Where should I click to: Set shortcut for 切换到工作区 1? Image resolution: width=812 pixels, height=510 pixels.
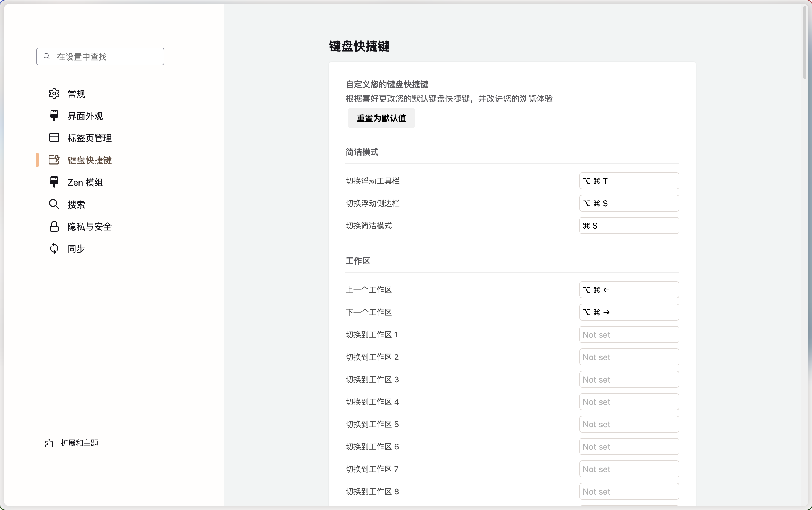pos(629,335)
